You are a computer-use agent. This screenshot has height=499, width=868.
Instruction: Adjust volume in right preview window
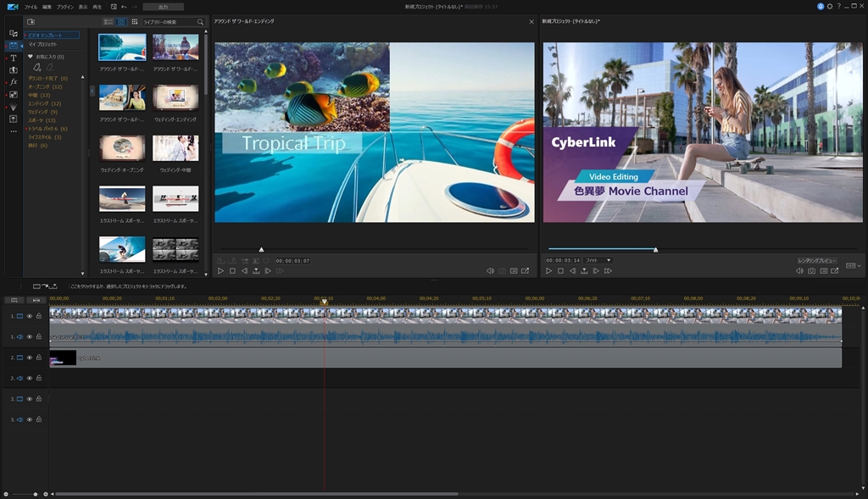[799, 271]
